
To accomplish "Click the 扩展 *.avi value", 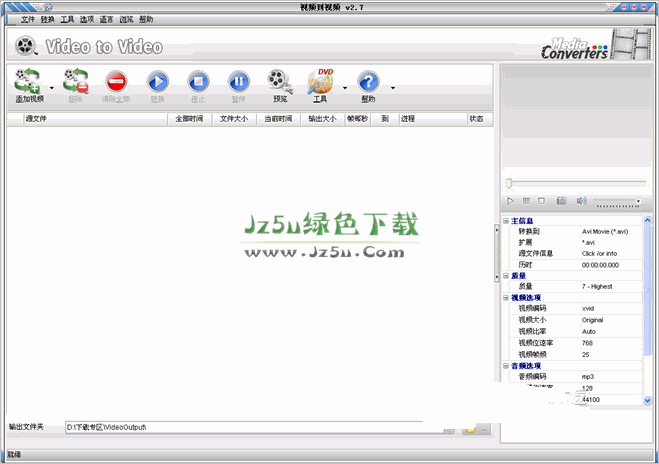I will (588, 243).
